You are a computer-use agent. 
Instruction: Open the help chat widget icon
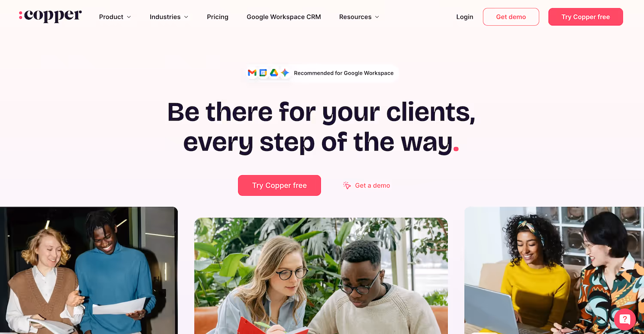click(x=625, y=319)
